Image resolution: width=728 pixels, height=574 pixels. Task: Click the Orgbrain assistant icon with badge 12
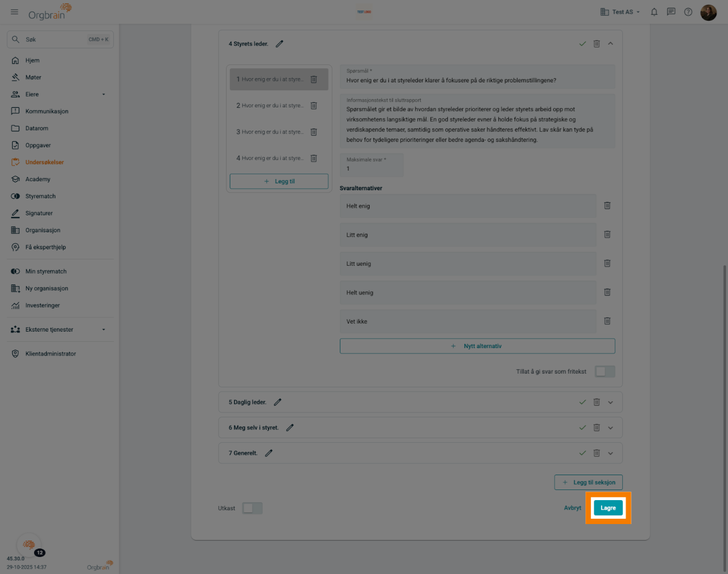coord(29,545)
